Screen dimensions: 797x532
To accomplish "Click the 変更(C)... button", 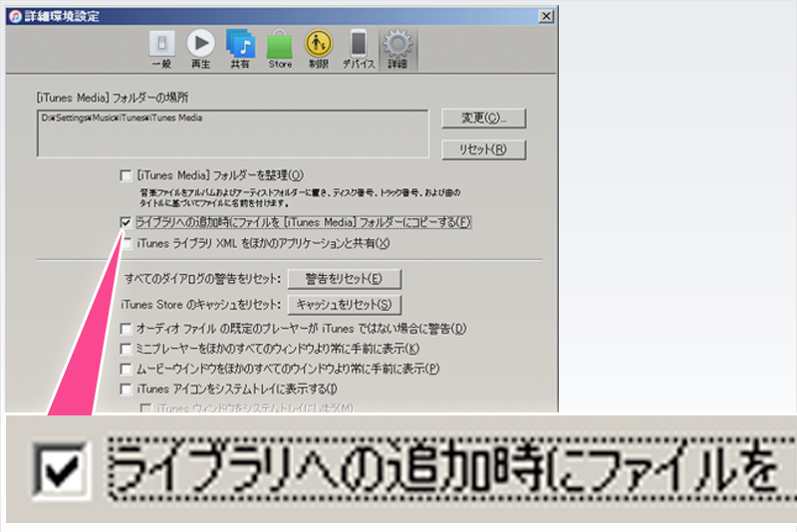I will (x=484, y=118).
